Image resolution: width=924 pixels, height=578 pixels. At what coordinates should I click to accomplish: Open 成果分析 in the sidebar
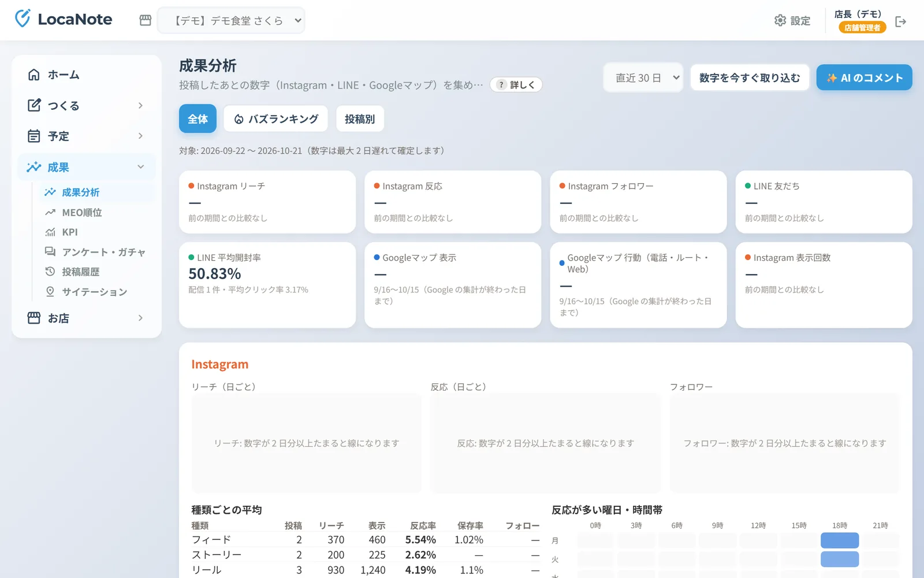(97, 192)
